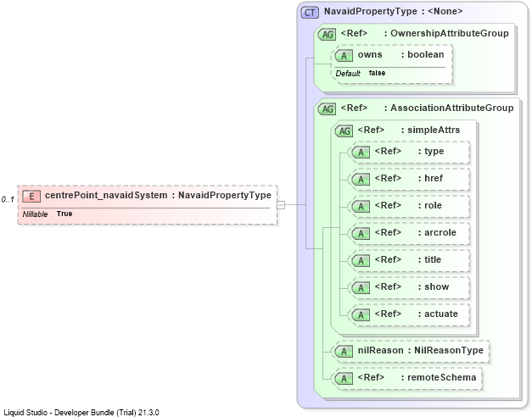This screenshot has height=417, width=532.
Task: Select the ': show' attribute reference text
Action: [x=434, y=286]
